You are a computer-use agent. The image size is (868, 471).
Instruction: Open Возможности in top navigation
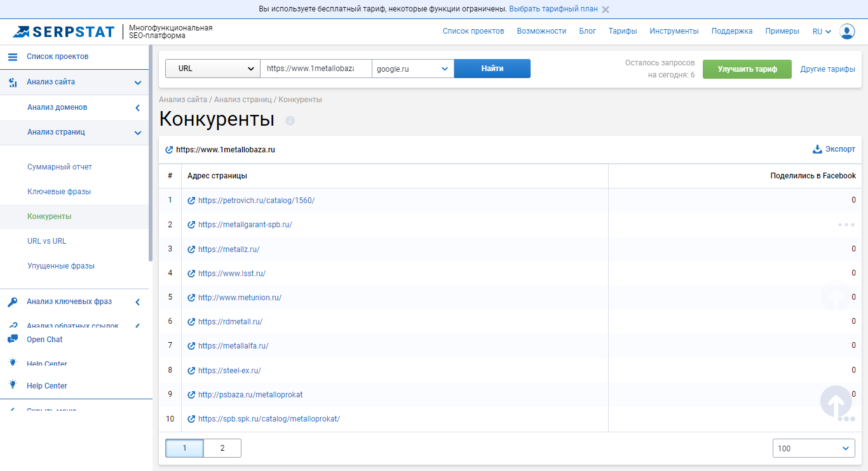click(541, 31)
